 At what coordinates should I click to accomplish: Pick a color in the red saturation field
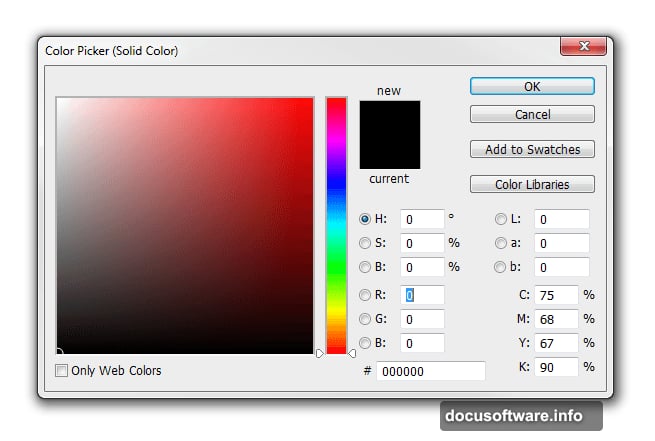(185, 226)
